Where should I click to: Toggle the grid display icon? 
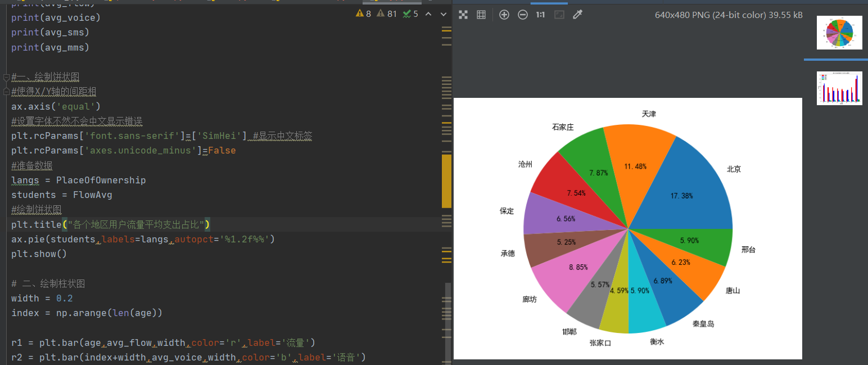pyautogui.click(x=481, y=15)
